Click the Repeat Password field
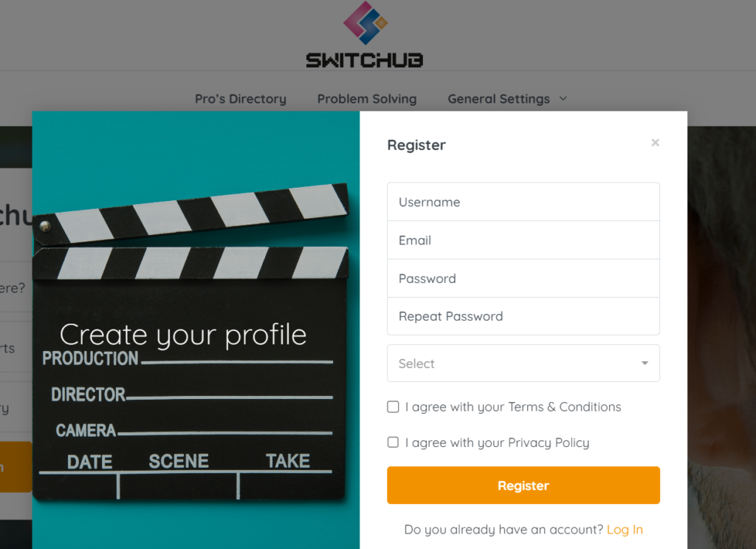The width and height of the screenshot is (756, 549). coord(523,316)
